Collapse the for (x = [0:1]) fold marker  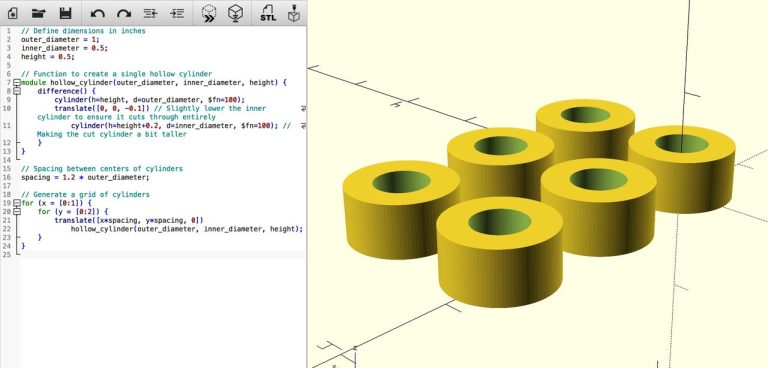[x=17, y=203]
